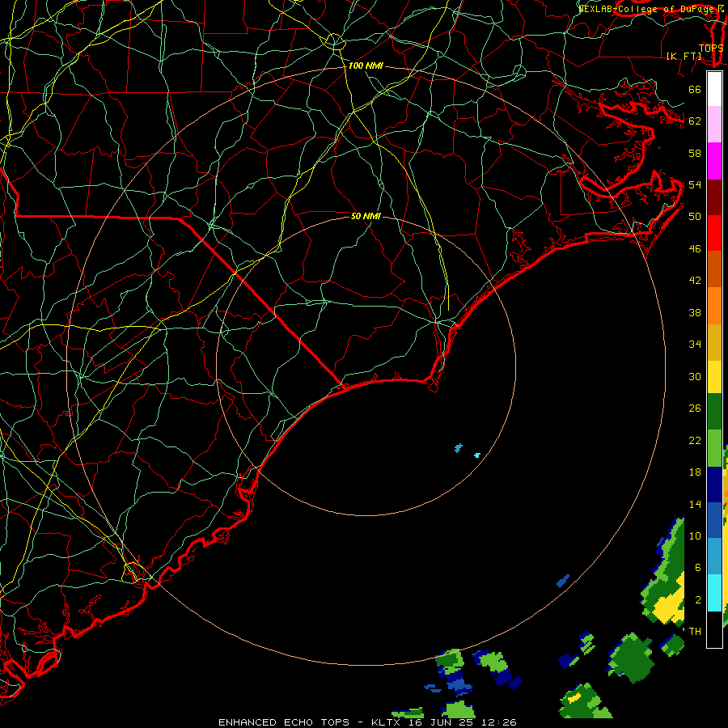
Task: Click the light blue 6-10 kft swatch
Action: (x=714, y=557)
